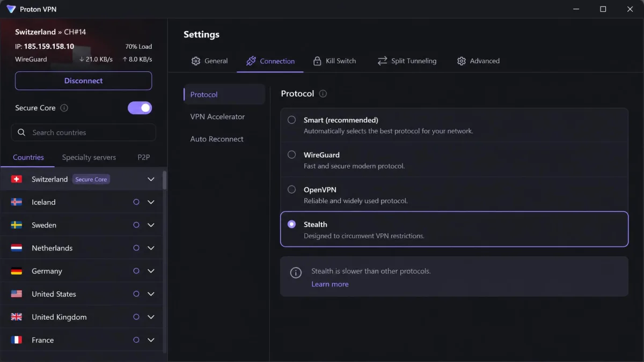Select the Countries tab
The height and width of the screenshot is (362, 644).
coord(28,157)
